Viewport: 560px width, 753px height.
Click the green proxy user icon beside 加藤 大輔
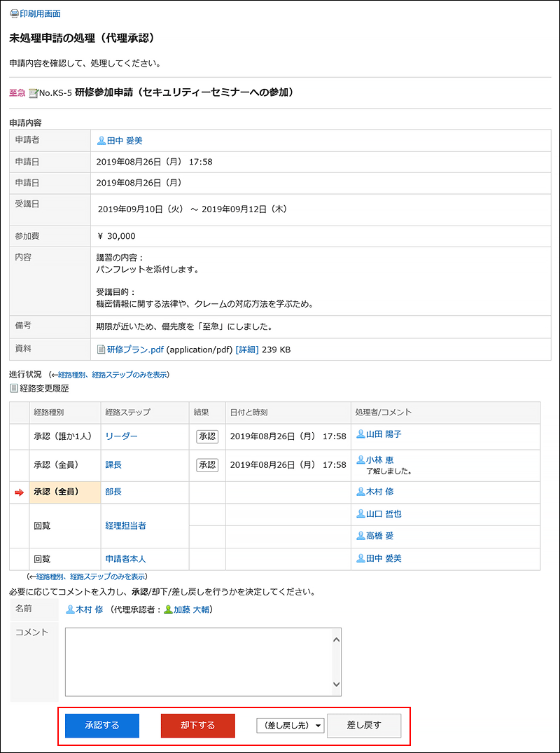pos(168,610)
